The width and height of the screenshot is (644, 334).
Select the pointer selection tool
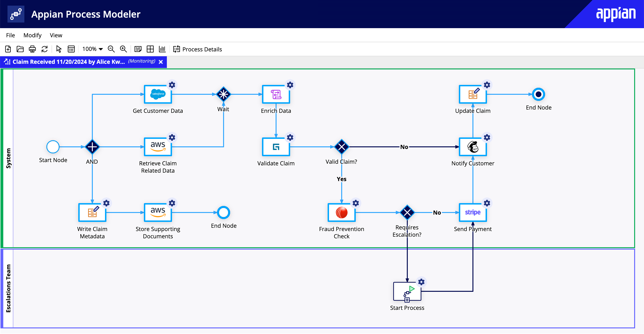pos(59,49)
